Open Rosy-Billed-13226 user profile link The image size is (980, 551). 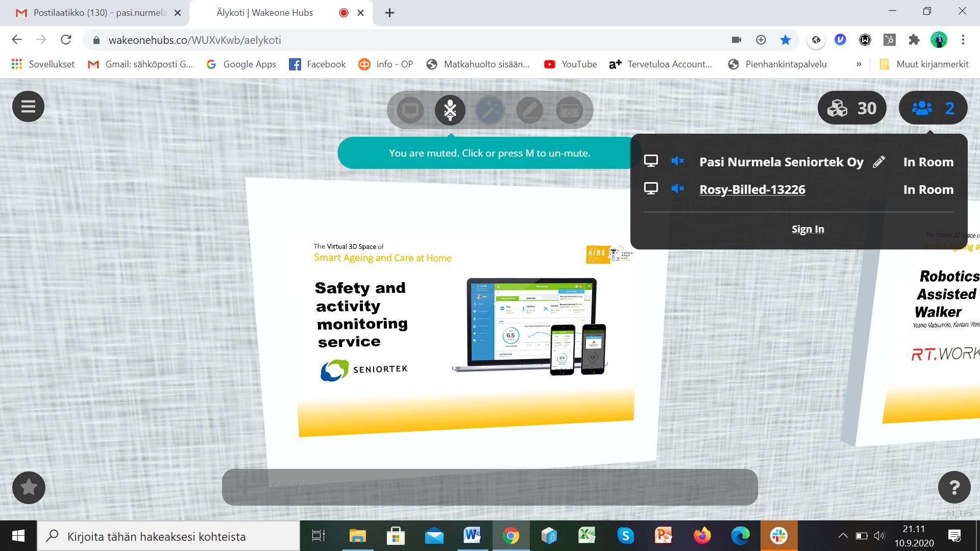click(x=752, y=190)
